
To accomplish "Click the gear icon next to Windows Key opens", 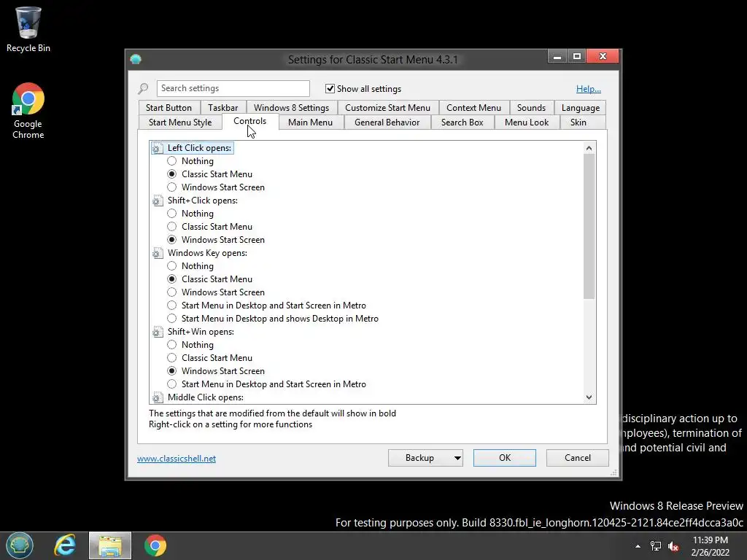I will pos(158,253).
